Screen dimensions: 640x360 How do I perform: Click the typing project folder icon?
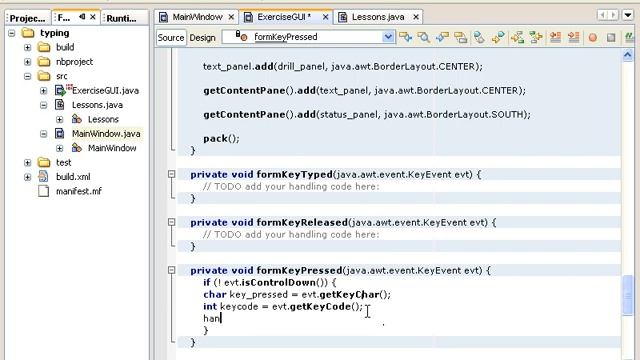(28, 32)
